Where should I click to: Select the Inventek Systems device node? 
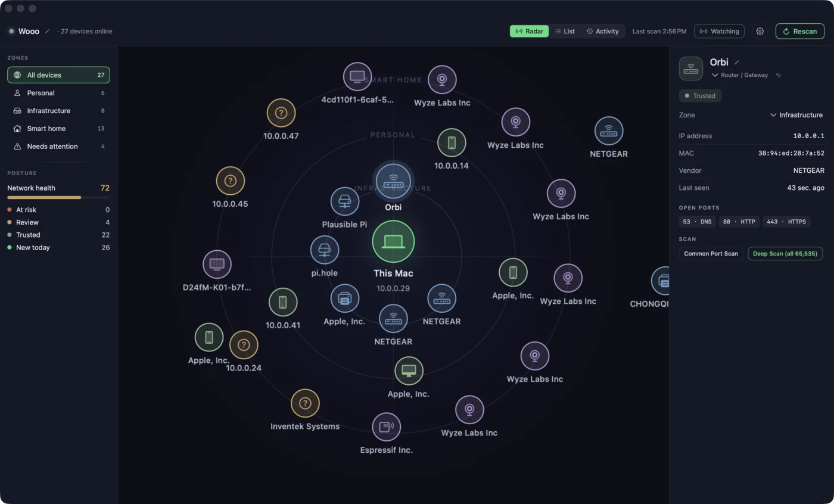click(305, 404)
